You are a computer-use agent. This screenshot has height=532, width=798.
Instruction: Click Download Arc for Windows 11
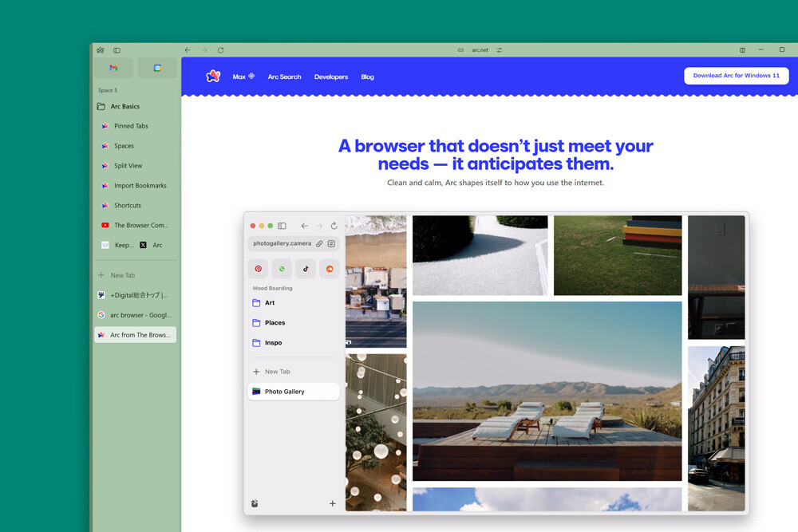[x=736, y=76]
